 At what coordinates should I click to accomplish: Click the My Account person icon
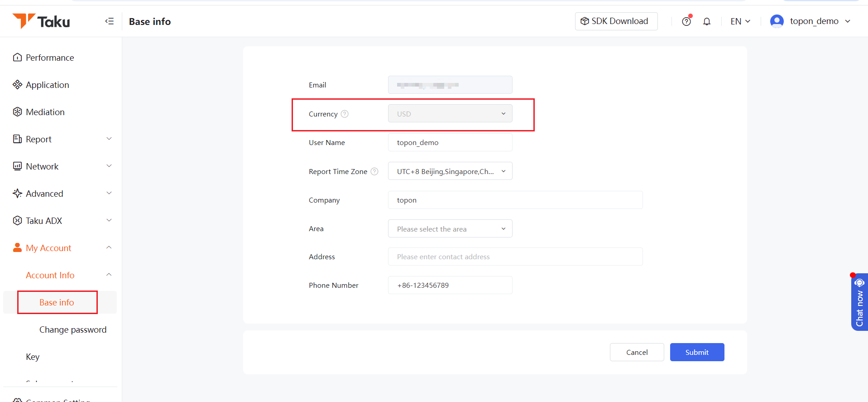[x=17, y=247]
